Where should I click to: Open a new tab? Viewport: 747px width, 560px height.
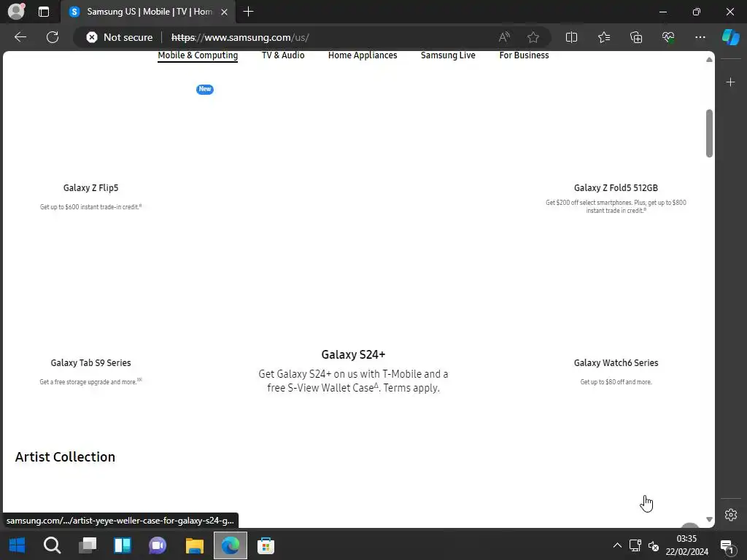pyautogui.click(x=248, y=12)
